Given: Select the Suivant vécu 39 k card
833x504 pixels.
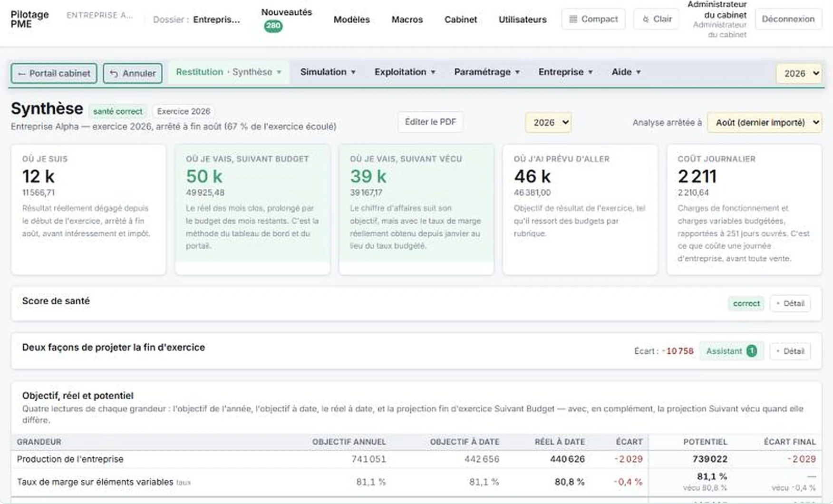Looking at the screenshot, I should point(416,210).
